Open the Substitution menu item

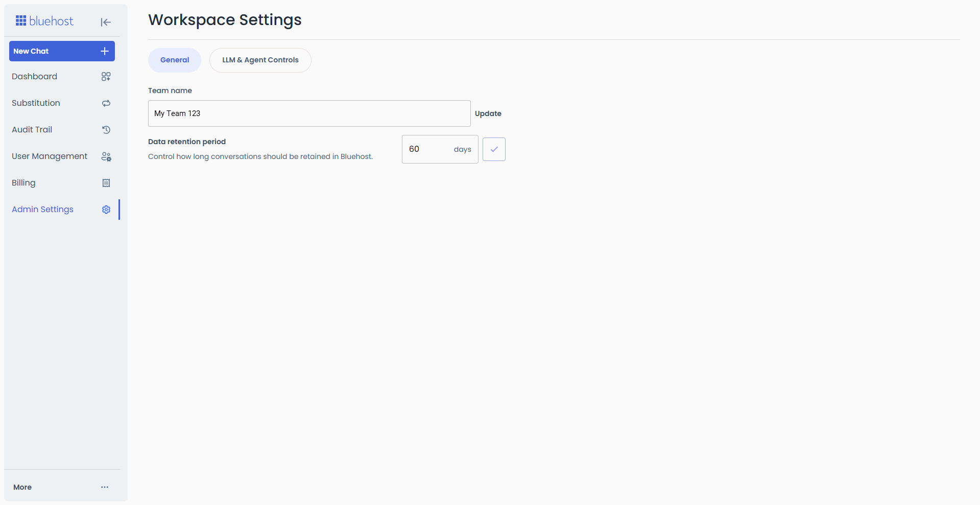click(62, 103)
